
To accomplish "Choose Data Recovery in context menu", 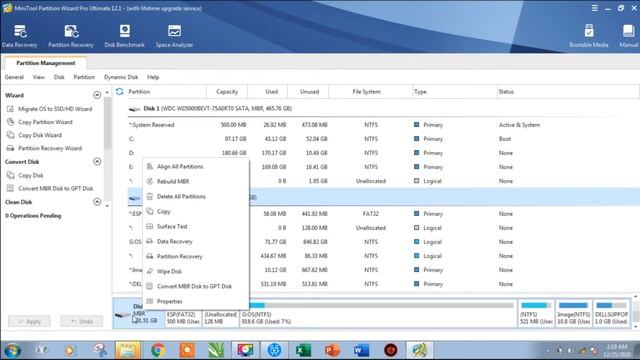I will pyautogui.click(x=196, y=241).
